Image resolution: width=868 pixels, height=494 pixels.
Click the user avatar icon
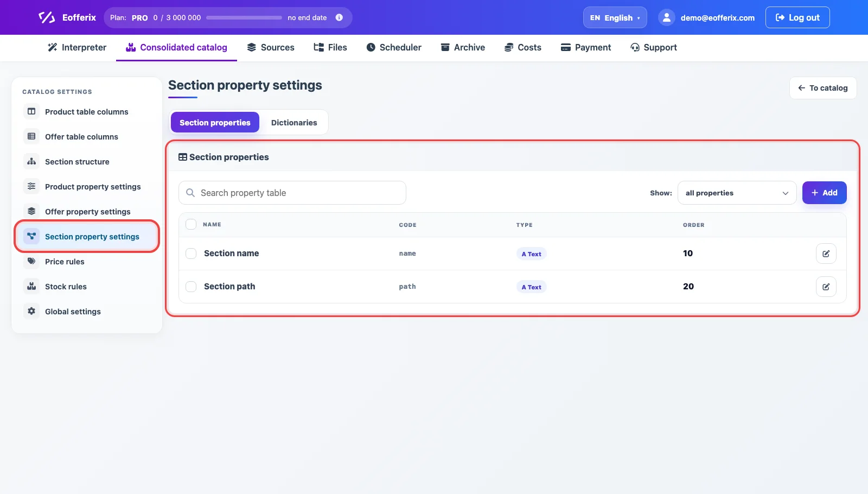coord(666,17)
